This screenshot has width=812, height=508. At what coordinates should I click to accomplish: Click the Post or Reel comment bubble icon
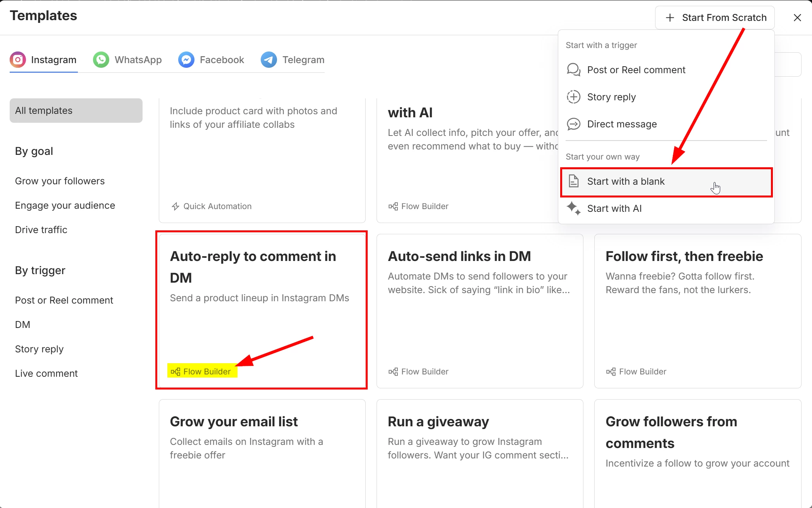(573, 70)
